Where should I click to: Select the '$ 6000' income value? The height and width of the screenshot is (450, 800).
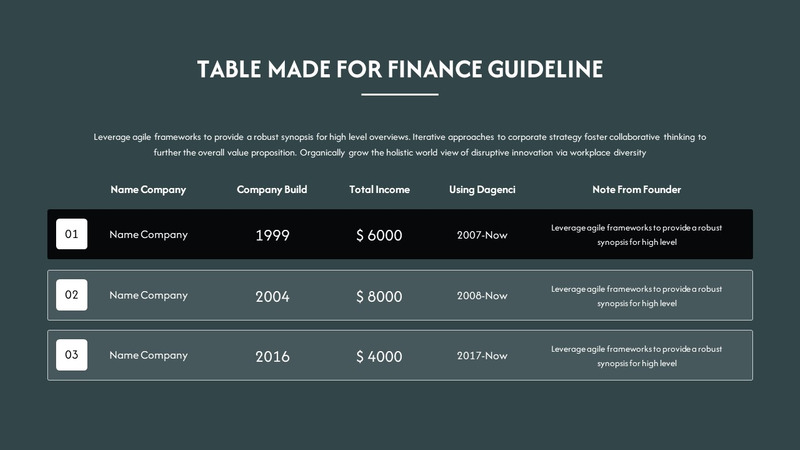click(x=379, y=235)
